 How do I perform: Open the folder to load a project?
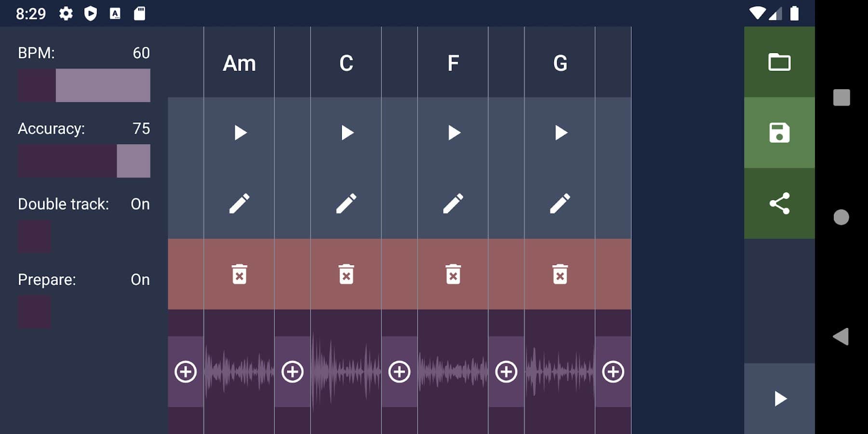pyautogui.click(x=779, y=62)
